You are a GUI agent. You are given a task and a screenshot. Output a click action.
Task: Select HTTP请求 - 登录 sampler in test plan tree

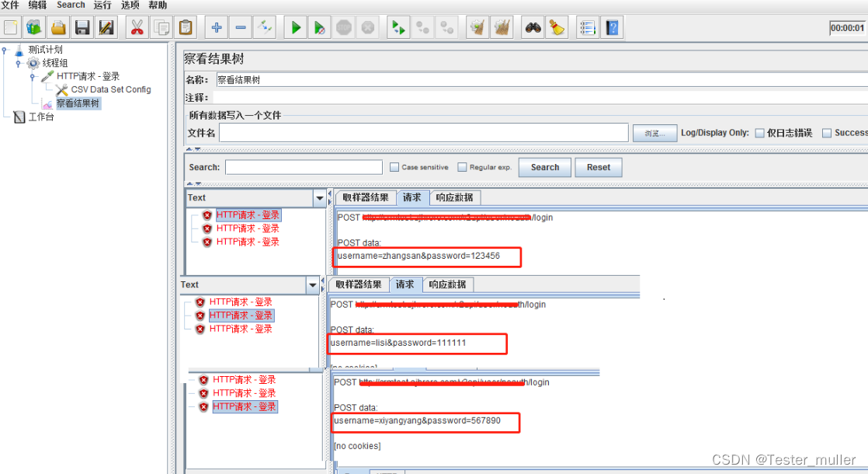click(88, 76)
